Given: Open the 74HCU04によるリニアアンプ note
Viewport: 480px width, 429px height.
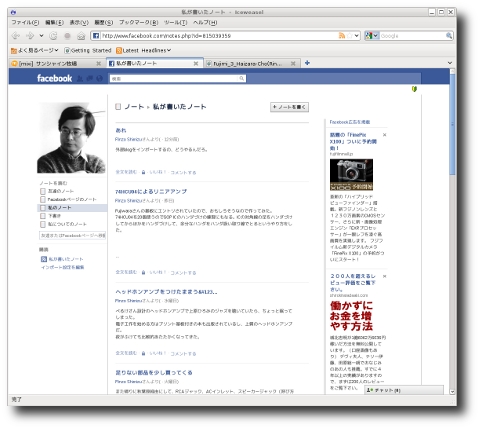Looking at the screenshot, I should (151, 192).
